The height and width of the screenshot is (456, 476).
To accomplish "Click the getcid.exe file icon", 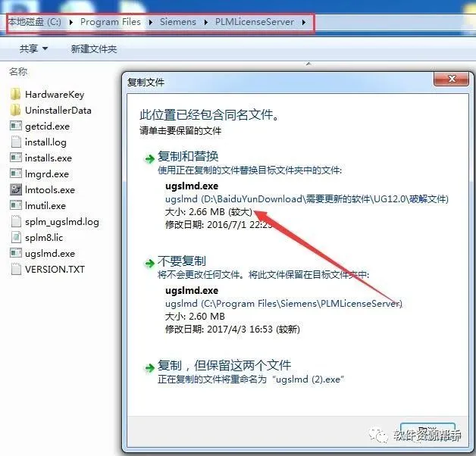I will pos(15,126).
